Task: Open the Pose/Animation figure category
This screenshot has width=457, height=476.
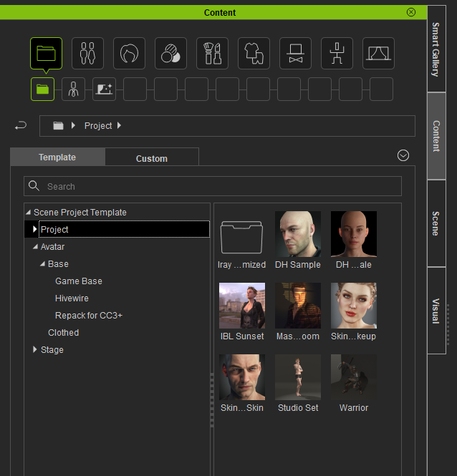Action: pyautogui.click(x=337, y=54)
